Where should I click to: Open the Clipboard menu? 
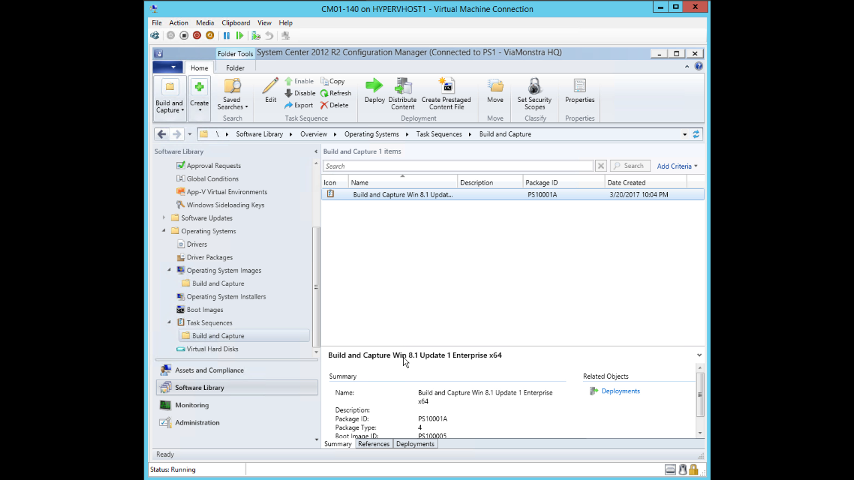[x=235, y=22]
